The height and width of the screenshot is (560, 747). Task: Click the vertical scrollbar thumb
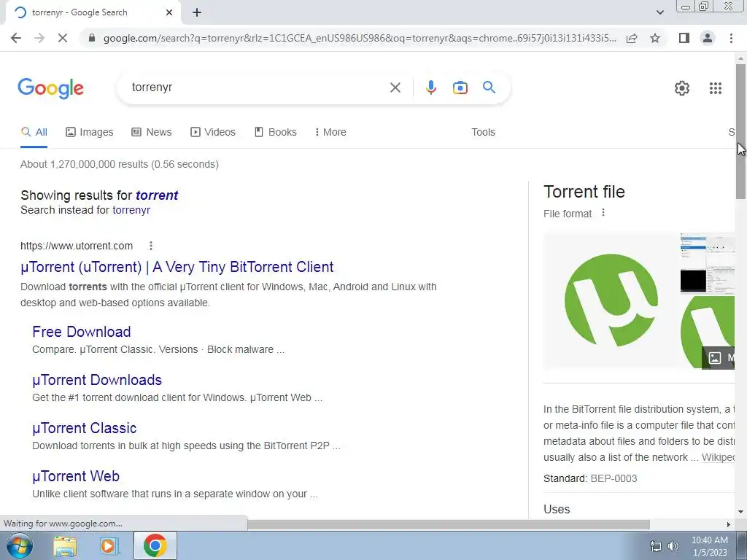pos(740,131)
